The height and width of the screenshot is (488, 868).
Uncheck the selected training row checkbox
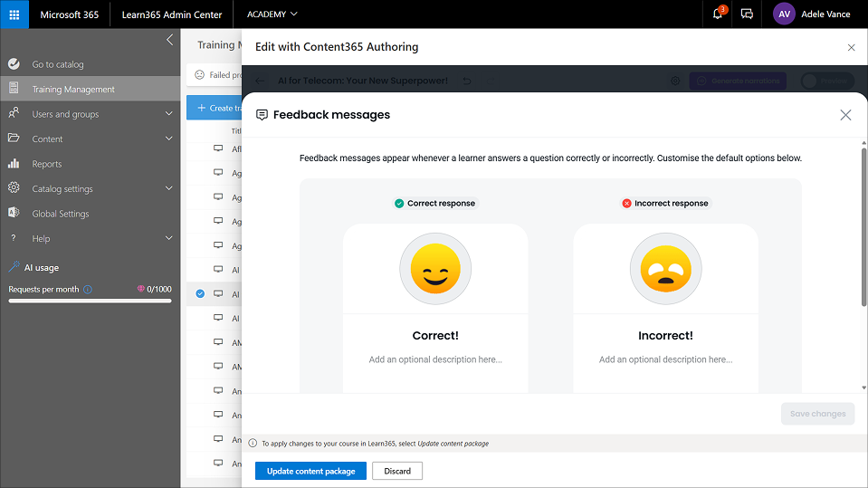pos(200,294)
